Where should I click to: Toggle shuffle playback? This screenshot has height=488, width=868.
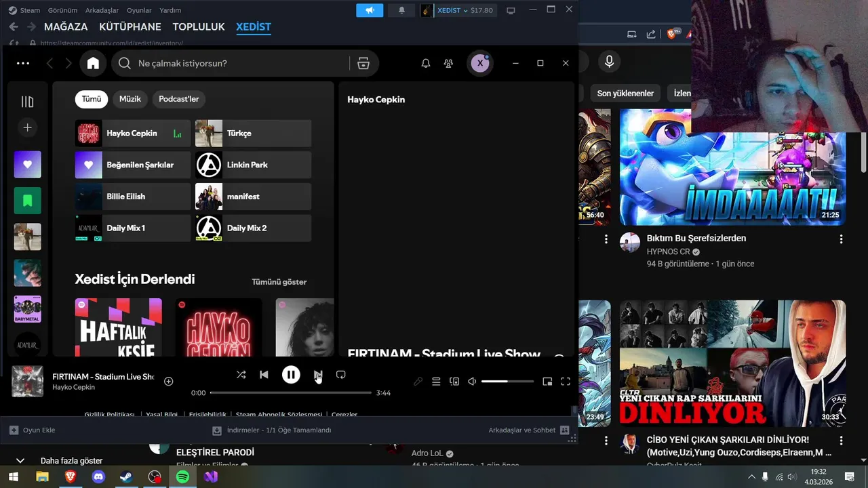(241, 374)
